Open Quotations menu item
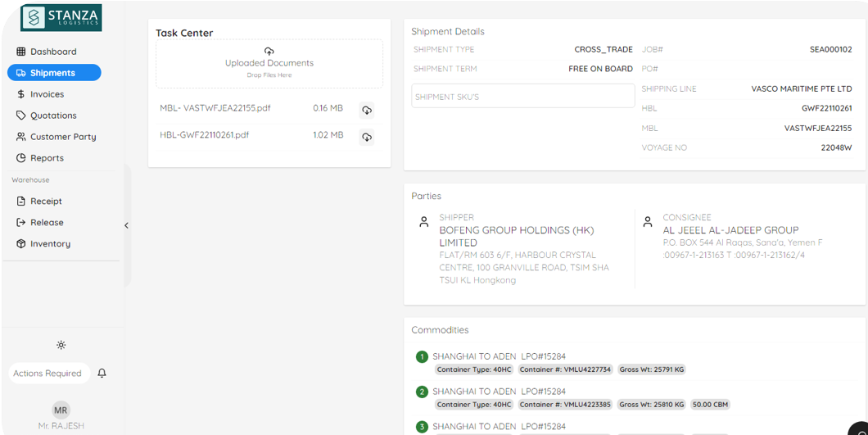Viewport: 868px width, 435px height. click(54, 116)
